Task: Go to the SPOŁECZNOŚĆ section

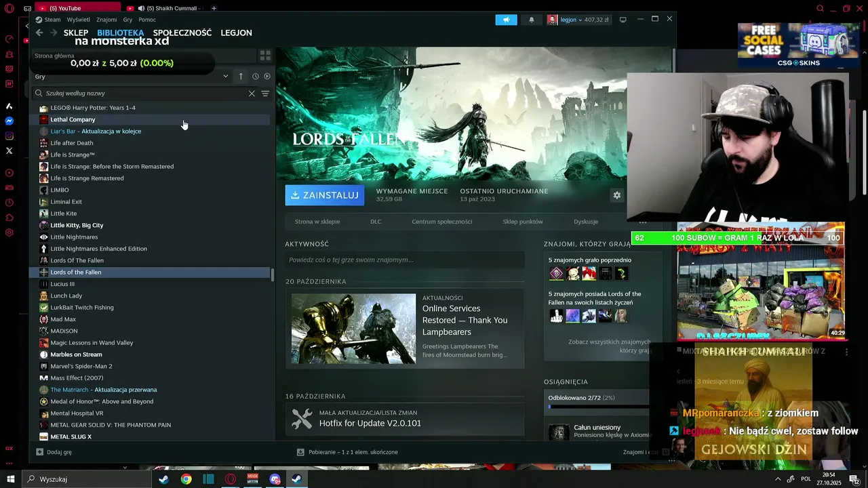Action: [182, 33]
